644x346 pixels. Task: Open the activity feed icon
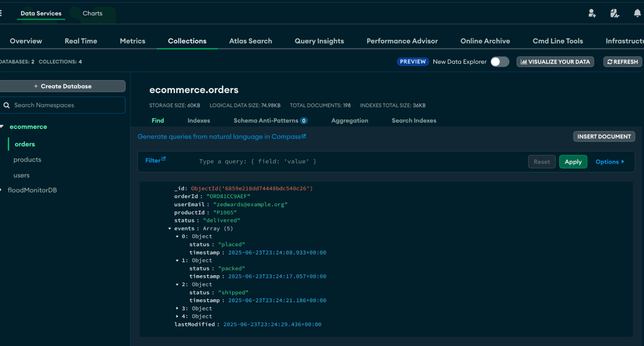[615, 13]
